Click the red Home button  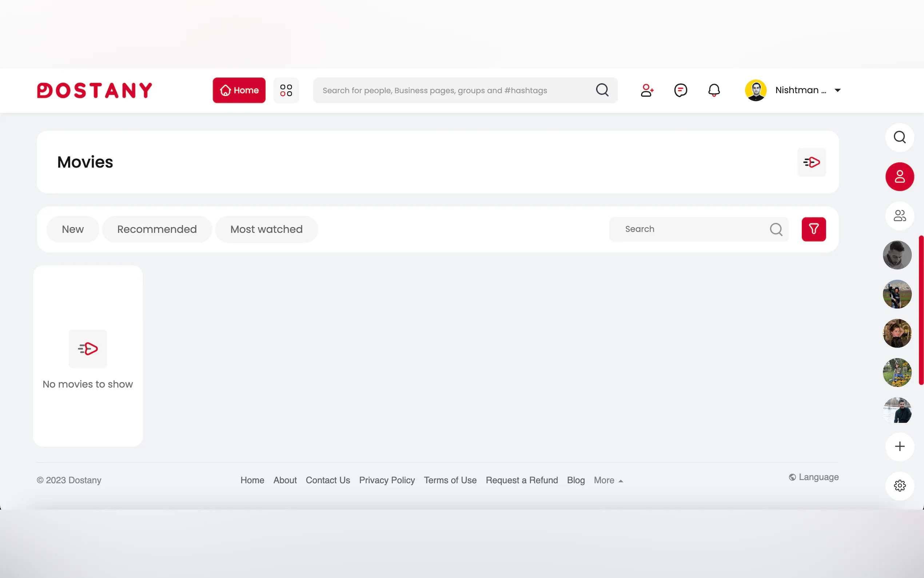coord(239,90)
